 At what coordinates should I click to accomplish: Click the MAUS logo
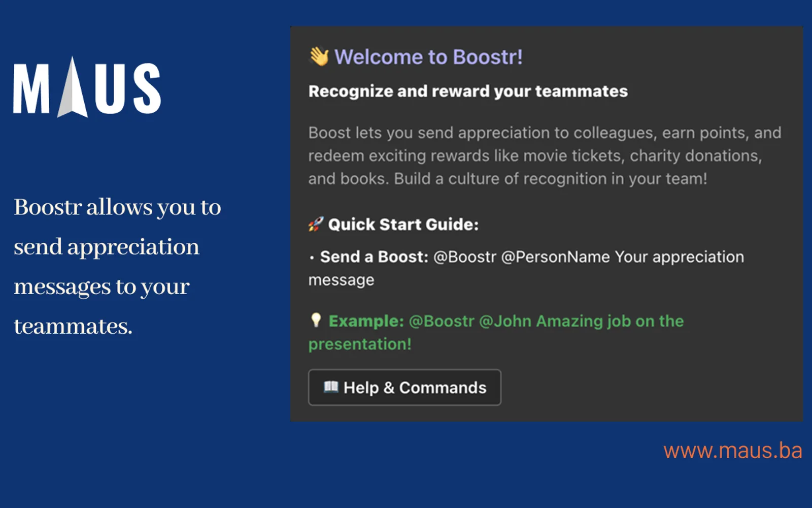pyautogui.click(x=87, y=87)
